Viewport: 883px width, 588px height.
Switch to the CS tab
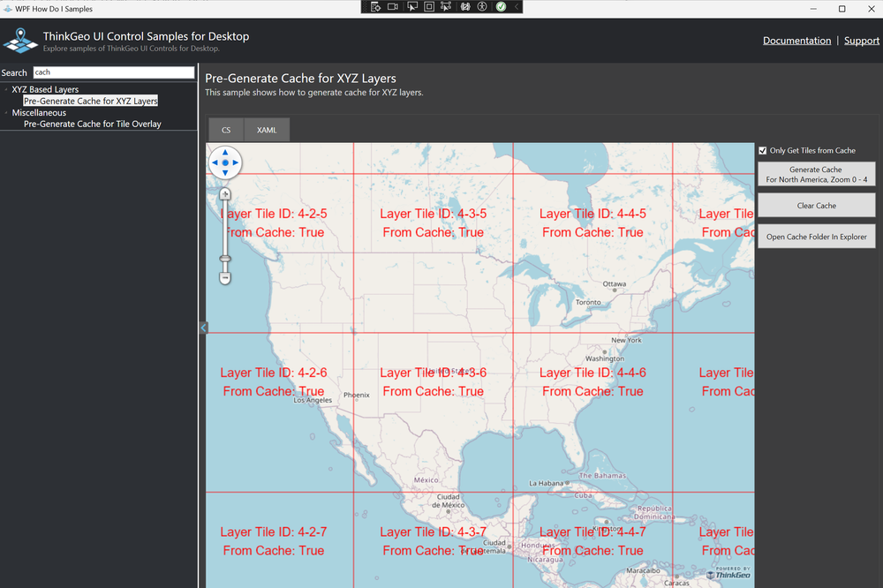coord(226,130)
